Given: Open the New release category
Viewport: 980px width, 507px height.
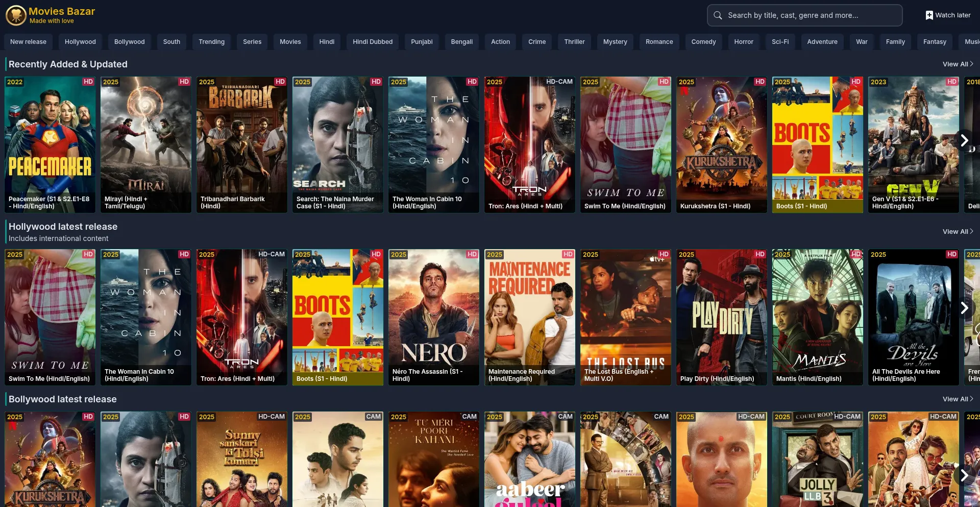Looking at the screenshot, I should [x=28, y=42].
